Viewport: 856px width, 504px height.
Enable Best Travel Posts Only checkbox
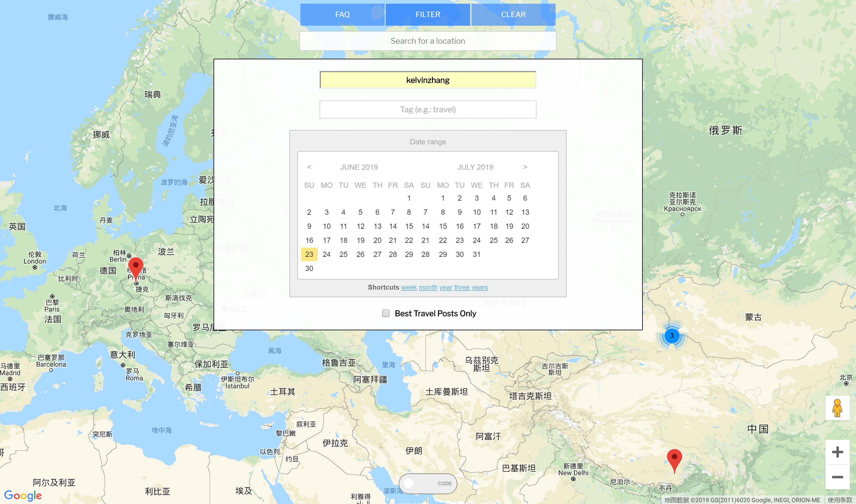(x=385, y=313)
